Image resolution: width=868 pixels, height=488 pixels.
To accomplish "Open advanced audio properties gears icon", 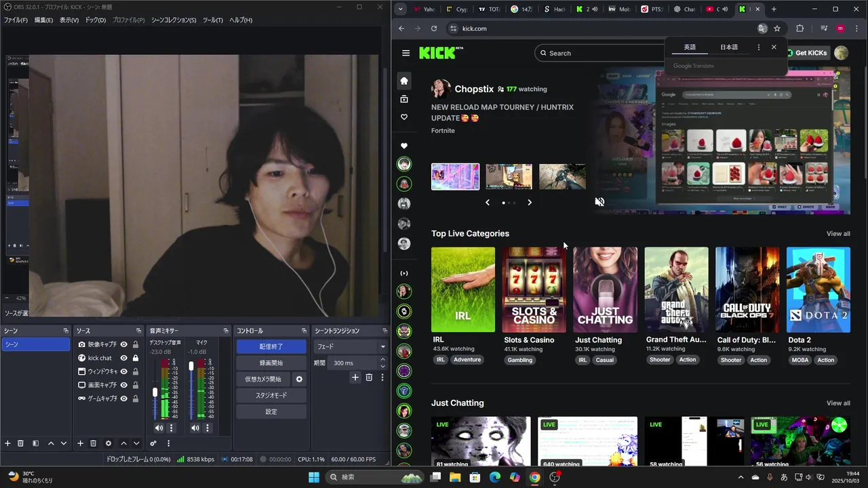I will coord(153,443).
